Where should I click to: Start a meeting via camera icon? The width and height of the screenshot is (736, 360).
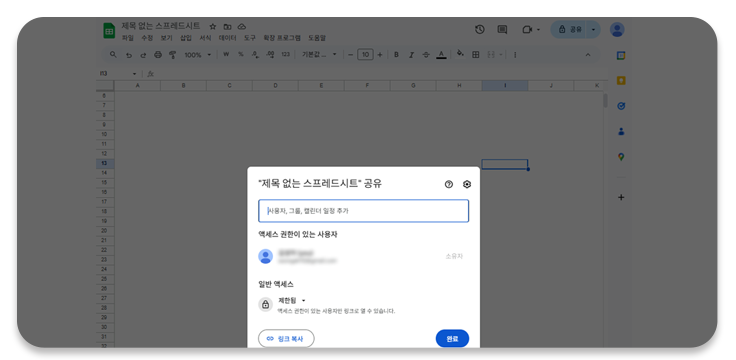coord(527,30)
